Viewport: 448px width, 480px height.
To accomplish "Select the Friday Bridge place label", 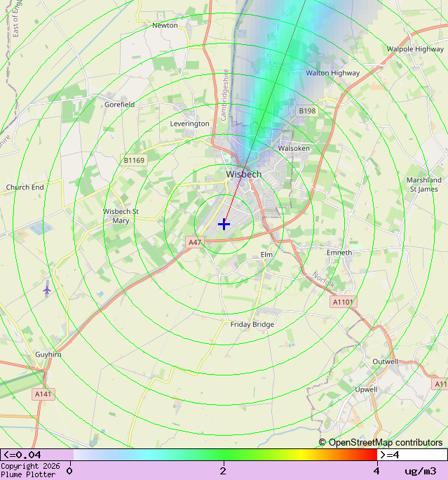I will click(252, 324).
